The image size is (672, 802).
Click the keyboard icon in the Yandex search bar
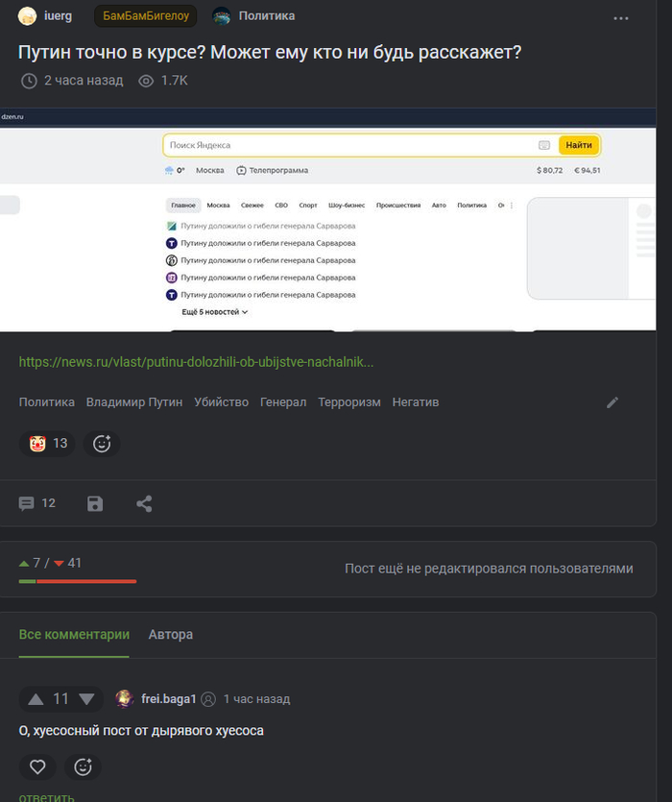tap(544, 145)
